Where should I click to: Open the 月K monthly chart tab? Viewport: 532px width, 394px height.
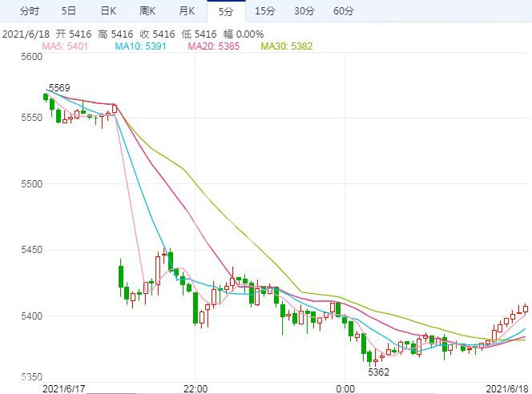click(x=187, y=10)
